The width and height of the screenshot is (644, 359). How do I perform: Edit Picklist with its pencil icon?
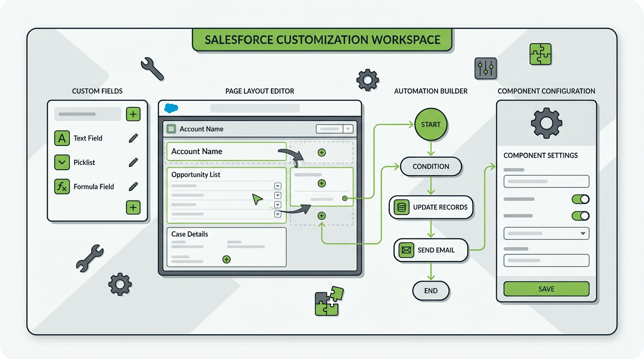(133, 162)
